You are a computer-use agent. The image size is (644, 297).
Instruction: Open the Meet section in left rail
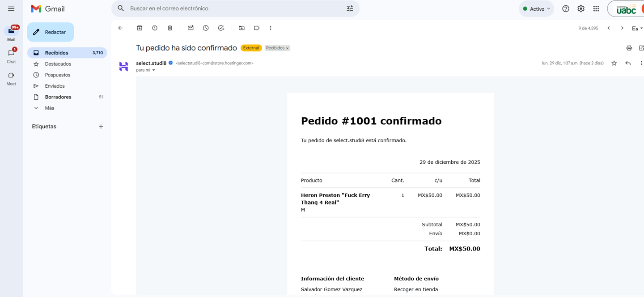pos(11,78)
